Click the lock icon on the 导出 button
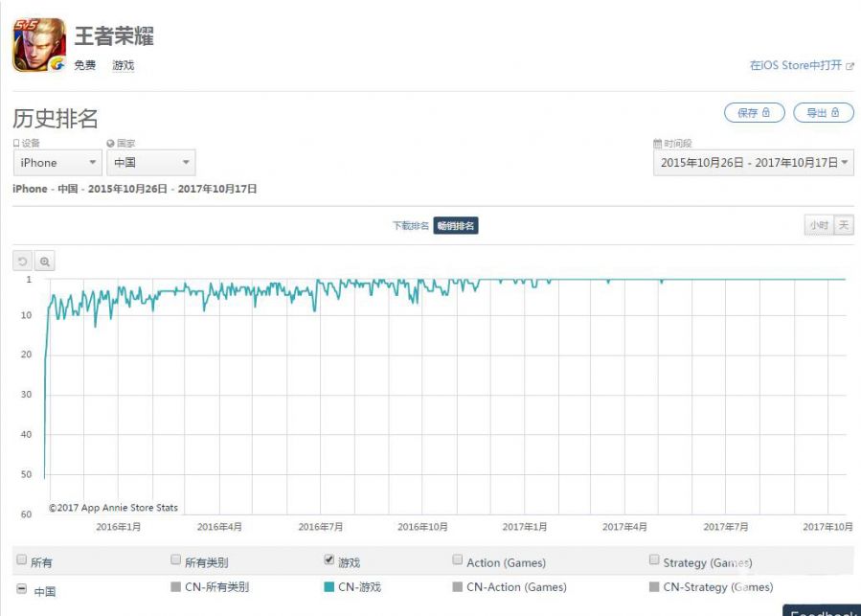 tap(835, 113)
